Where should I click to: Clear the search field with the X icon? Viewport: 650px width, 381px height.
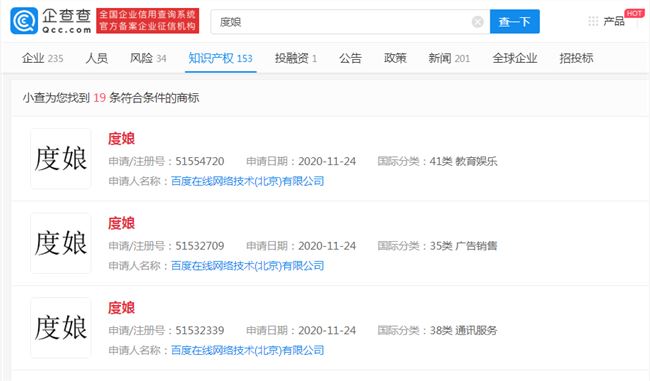click(x=478, y=22)
